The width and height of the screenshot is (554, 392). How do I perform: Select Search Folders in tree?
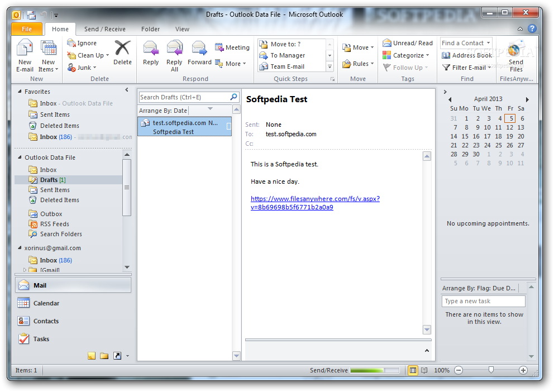click(61, 234)
